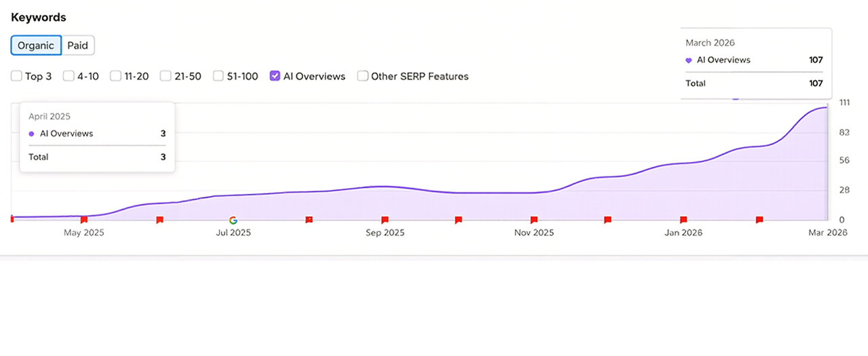Select the red flag marker above Jan 2026
This screenshot has height=356, width=868.
pyautogui.click(x=684, y=220)
